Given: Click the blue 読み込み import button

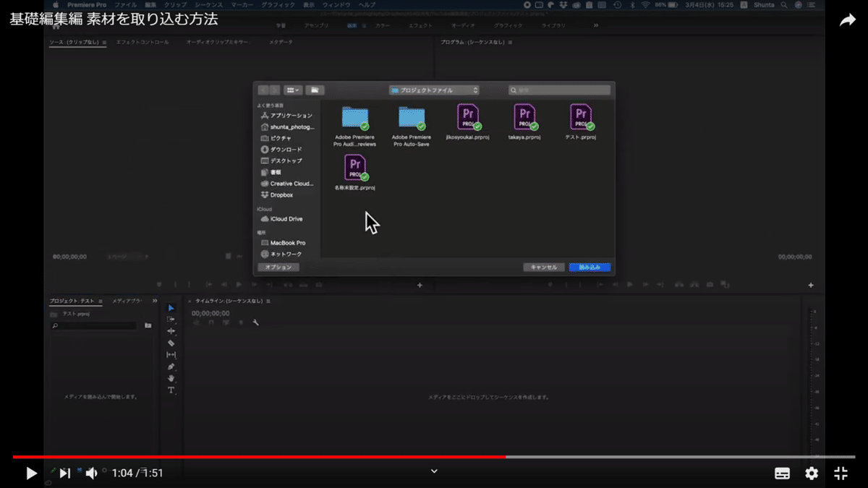Looking at the screenshot, I should 590,267.
